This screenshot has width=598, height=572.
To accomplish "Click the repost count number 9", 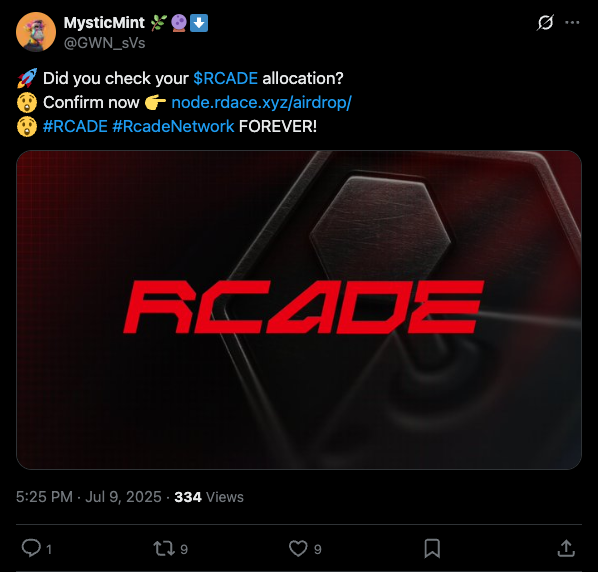I will pos(184,550).
